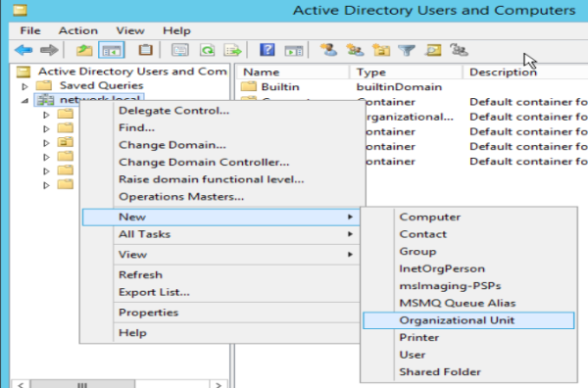Viewport: 588px width, 388px height.
Task: Expand the first child folder under domain
Action: tap(46, 115)
